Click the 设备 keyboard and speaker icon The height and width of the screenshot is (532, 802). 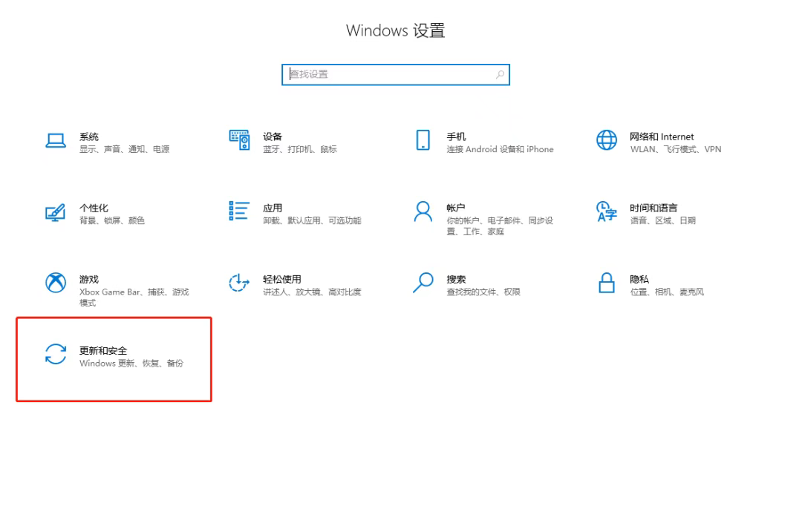click(239, 140)
